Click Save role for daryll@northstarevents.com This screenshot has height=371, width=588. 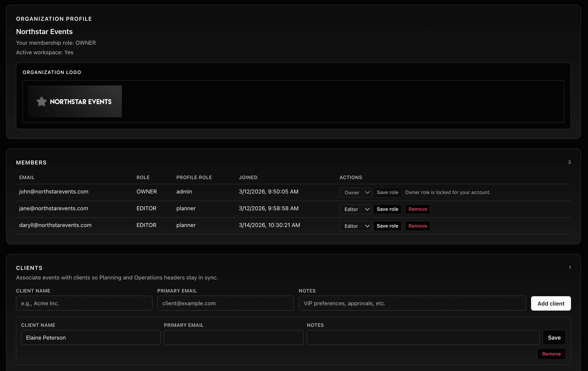coord(387,226)
